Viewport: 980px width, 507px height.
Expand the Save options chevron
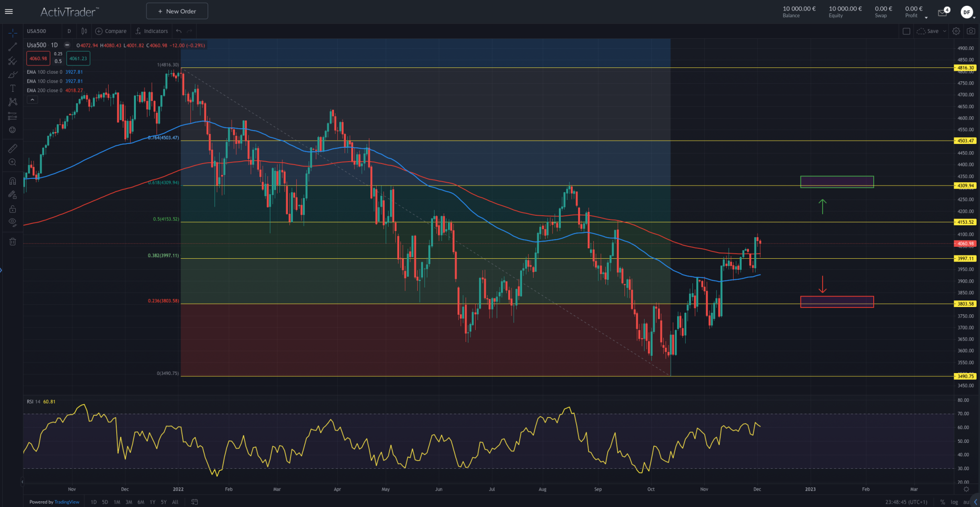[945, 31]
